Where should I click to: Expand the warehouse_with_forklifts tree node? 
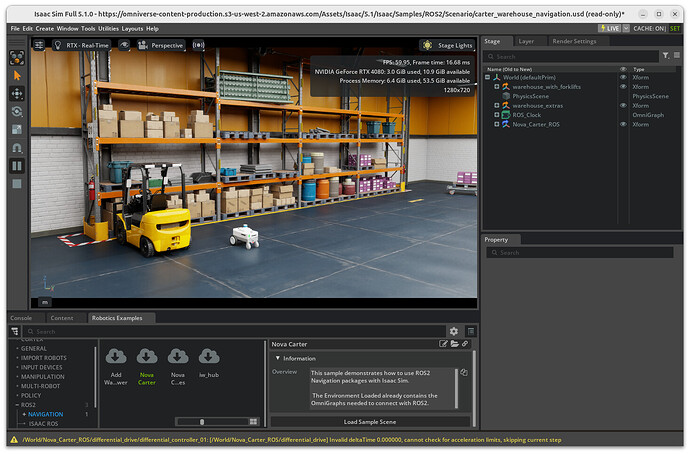[496, 87]
